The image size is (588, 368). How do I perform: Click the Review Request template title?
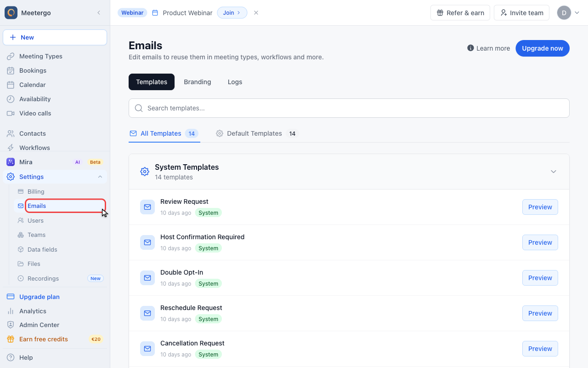[184, 201]
